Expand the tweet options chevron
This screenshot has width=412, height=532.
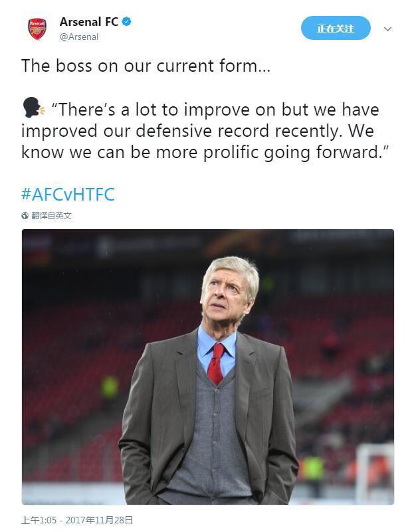point(388,29)
